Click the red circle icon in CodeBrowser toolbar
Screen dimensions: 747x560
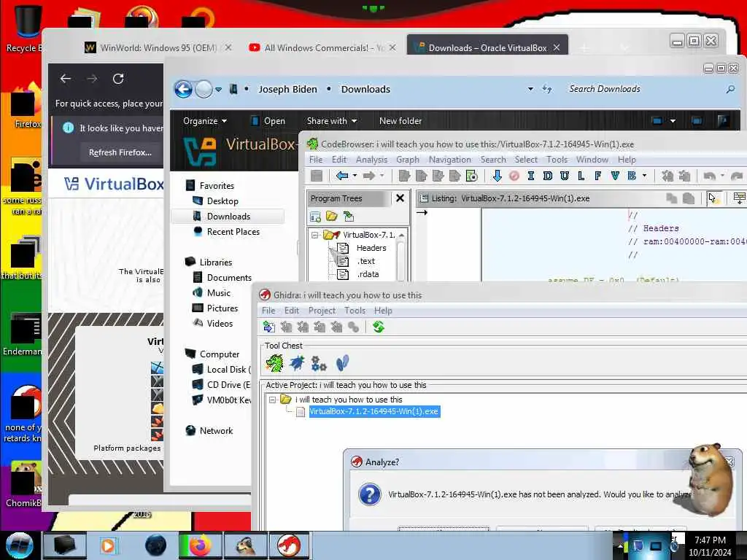click(x=514, y=176)
